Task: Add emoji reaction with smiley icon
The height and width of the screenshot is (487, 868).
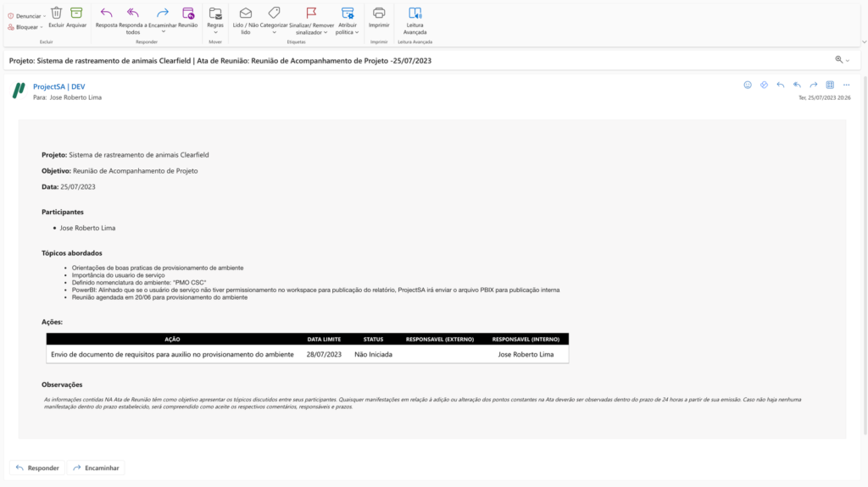Action: pyautogui.click(x=748, y=85)
